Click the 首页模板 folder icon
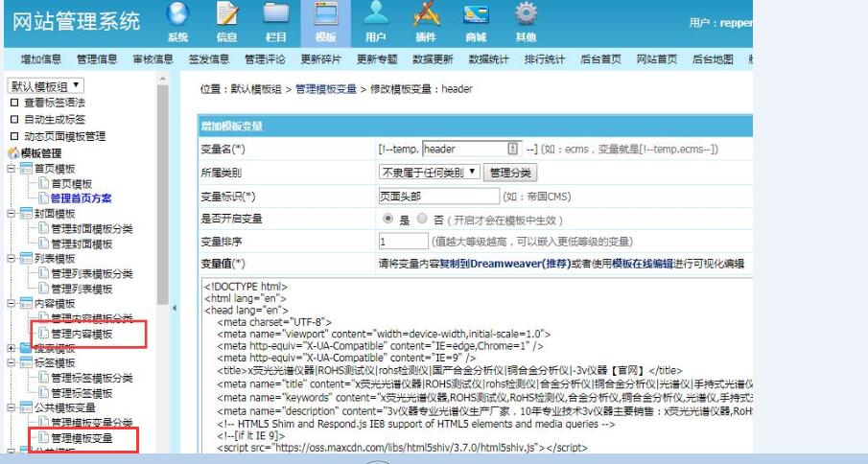Image resolution: width=868 pixels, height=464 pixels. [x=26, y=168]
